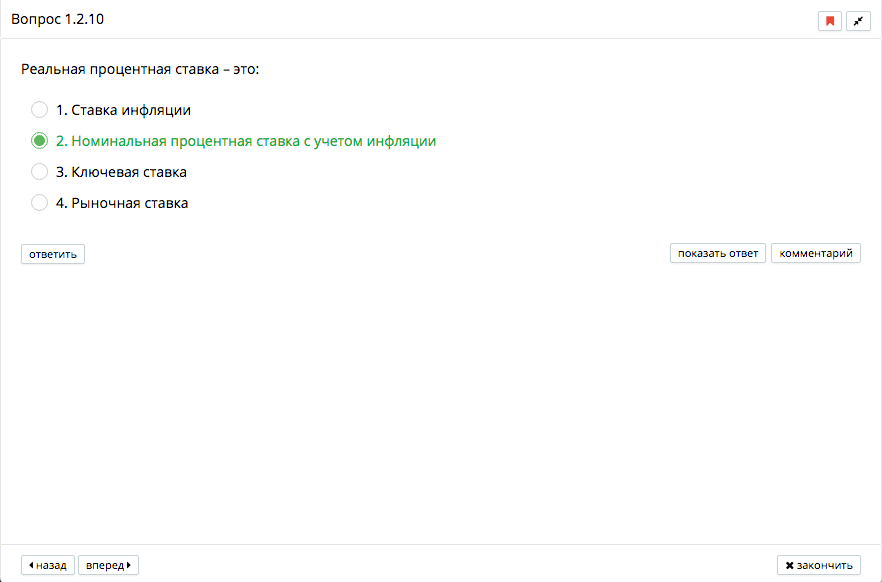Screen dimensions: 882x582
Task: Choose radio button for Ключевая ставка
Action: coord(40,172)
